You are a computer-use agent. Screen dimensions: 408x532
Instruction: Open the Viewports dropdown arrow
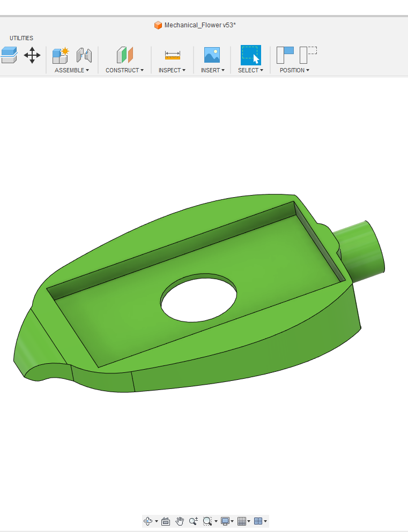coord(265,521)
